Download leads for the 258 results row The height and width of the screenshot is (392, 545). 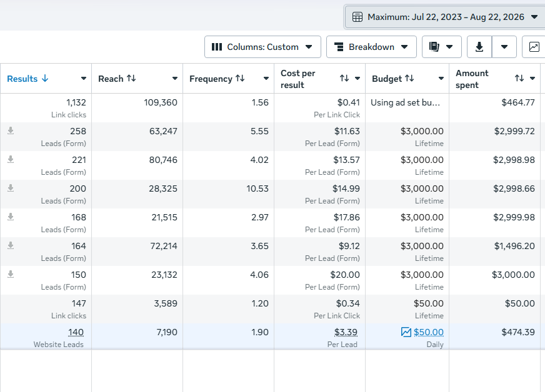pyautogui.click(x=11, y=130)
